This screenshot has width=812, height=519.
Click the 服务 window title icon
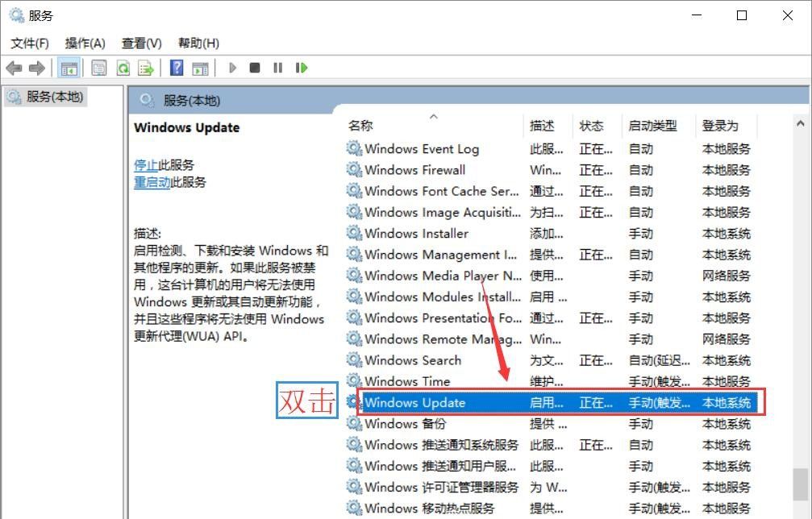tap(17, 15)
